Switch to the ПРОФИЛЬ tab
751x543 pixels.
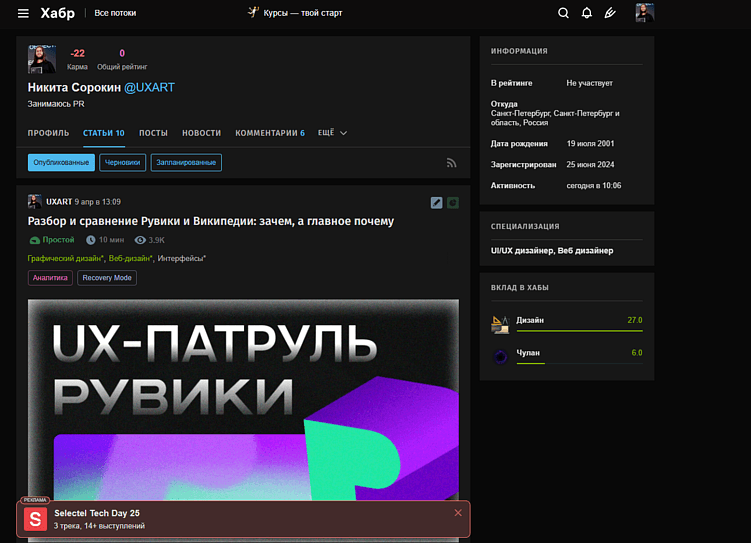[48, 133]
